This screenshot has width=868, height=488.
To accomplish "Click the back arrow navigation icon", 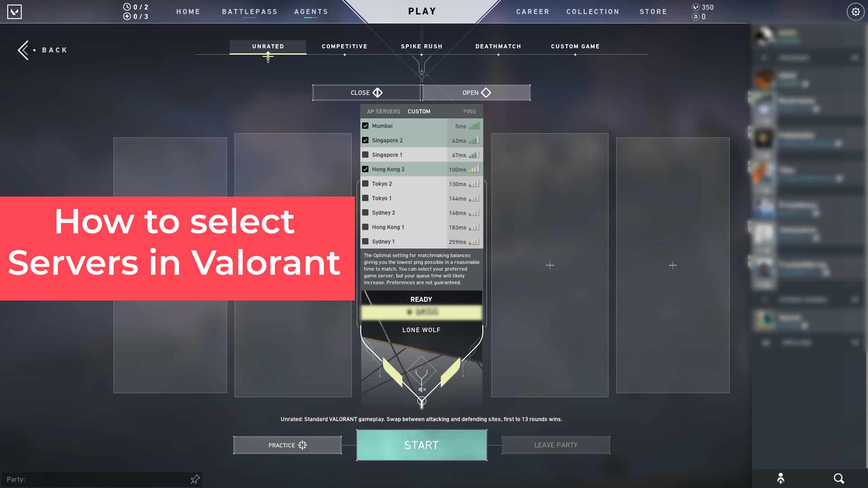I will point(23,49).
